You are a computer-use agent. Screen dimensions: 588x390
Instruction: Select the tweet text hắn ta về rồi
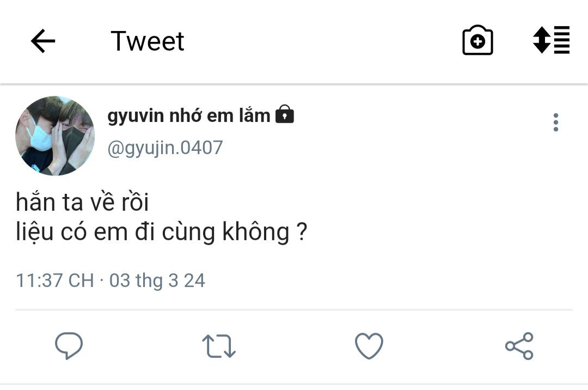tap(83, 202)
